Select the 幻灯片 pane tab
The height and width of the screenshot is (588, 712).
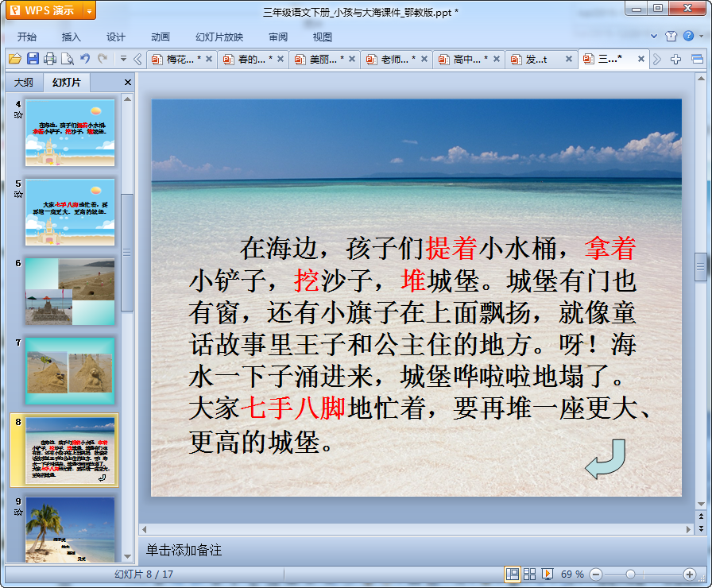(66, 82)
